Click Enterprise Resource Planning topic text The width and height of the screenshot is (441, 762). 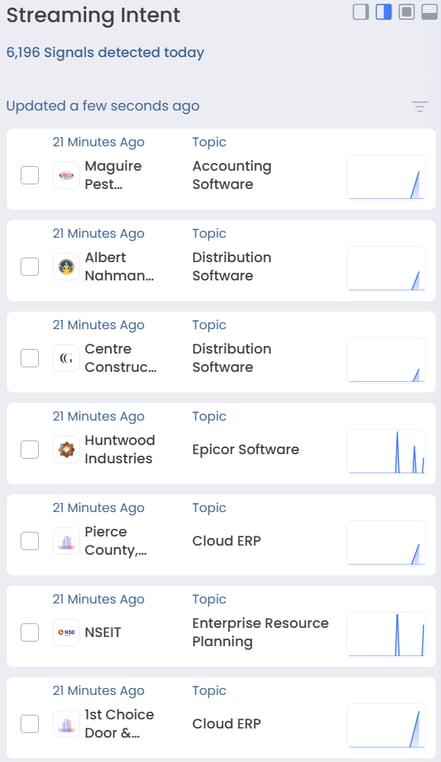pyautogui.click(x=260, y=632)
